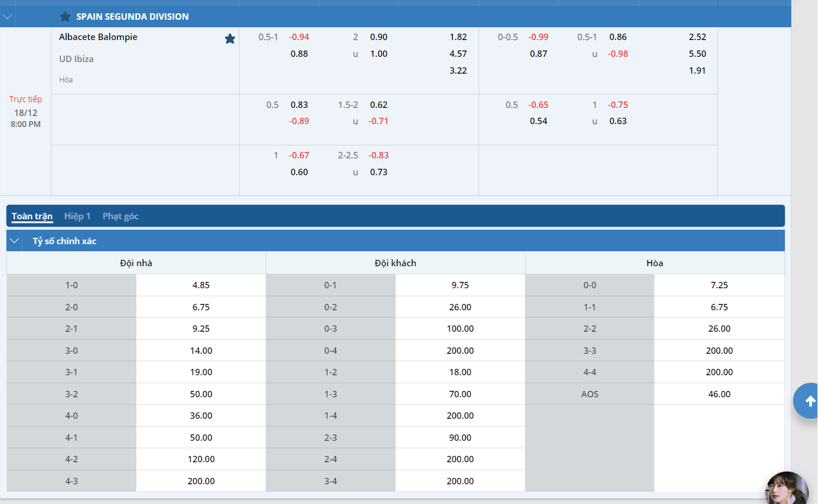The image size is (818, 504).
Task: Select the -0.71 under odds
Action: tap(379, 121)
